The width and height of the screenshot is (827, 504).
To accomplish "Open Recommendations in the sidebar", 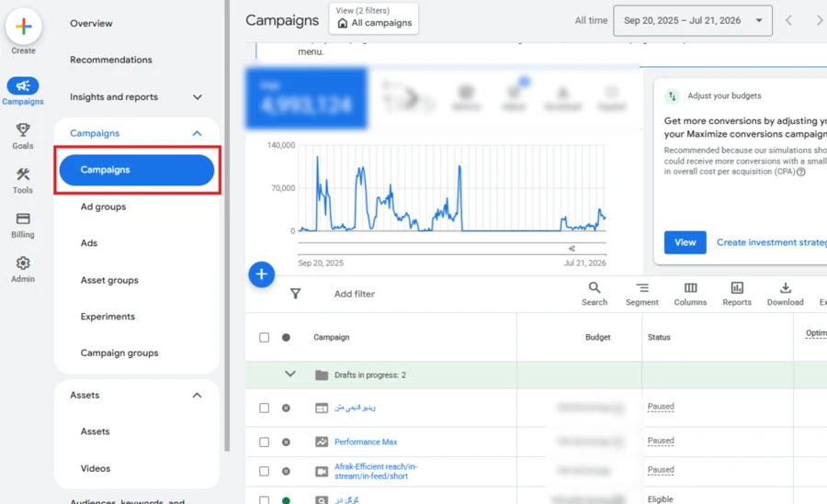I will 111,60.
